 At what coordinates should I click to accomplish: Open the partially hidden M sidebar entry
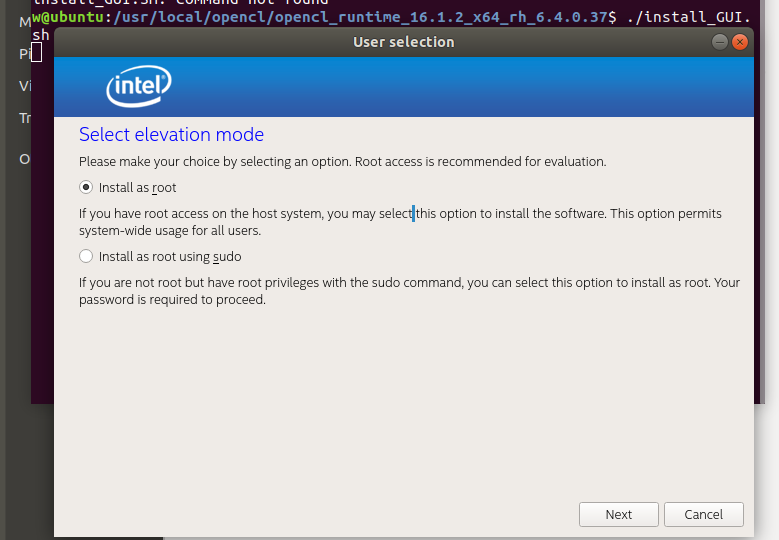coord(24,22)
